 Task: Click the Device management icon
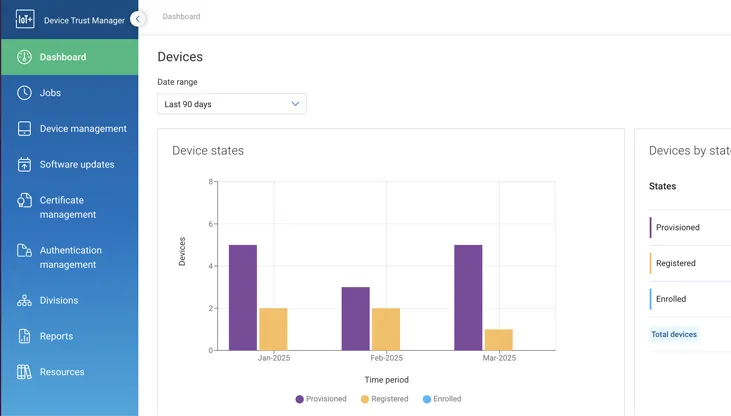pos(24,129)
